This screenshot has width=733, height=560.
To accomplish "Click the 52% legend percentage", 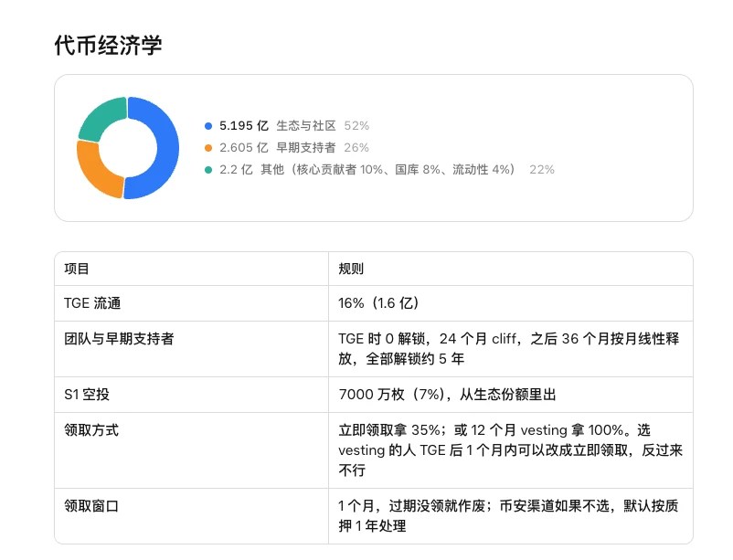I will coord(356,126).
